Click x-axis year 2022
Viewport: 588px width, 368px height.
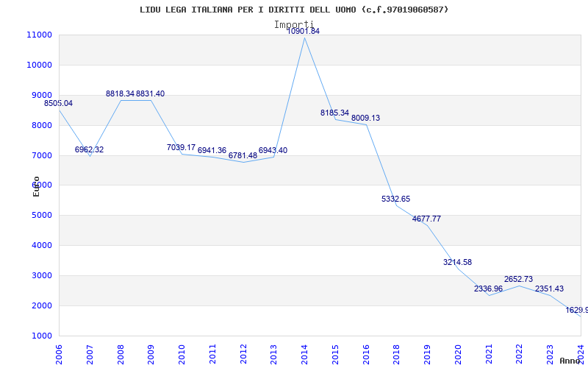(520, 355)
